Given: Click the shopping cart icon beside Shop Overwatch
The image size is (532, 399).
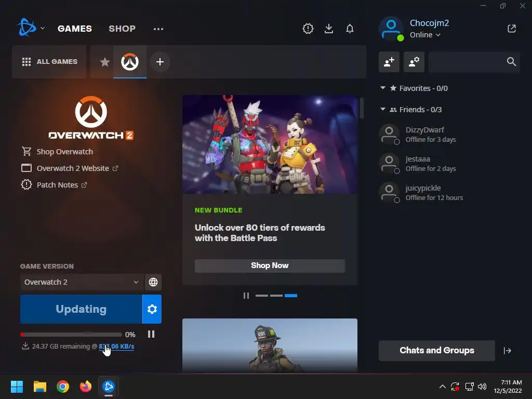Looking at the screenshot, I should pyautogui.click(x=26, y=151).
